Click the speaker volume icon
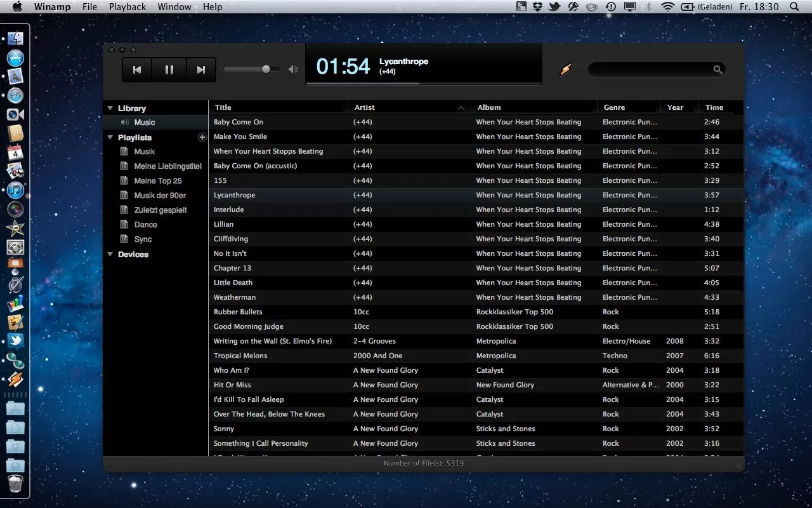The height and width of the screenshot is (508, 812). [293, 69]
